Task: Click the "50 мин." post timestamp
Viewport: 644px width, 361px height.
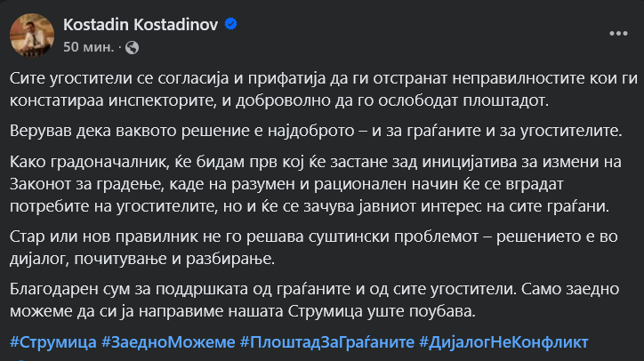Action: point(87,45)
